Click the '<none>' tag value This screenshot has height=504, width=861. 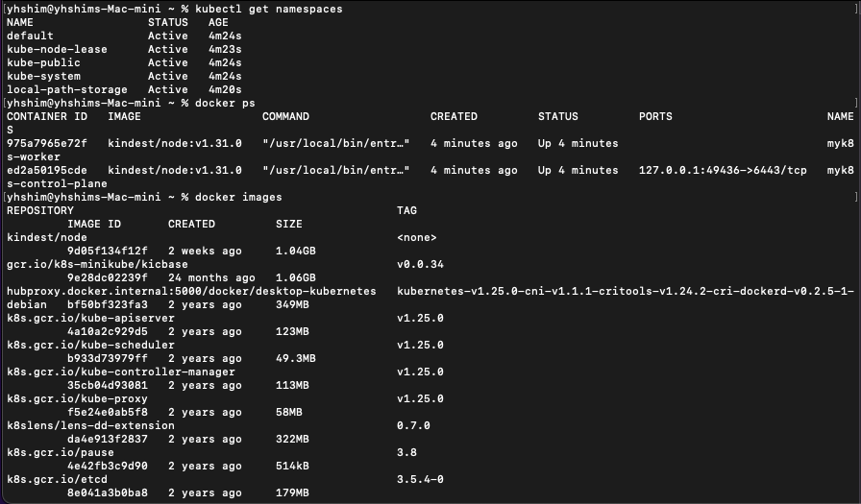(x=417, y=237)
